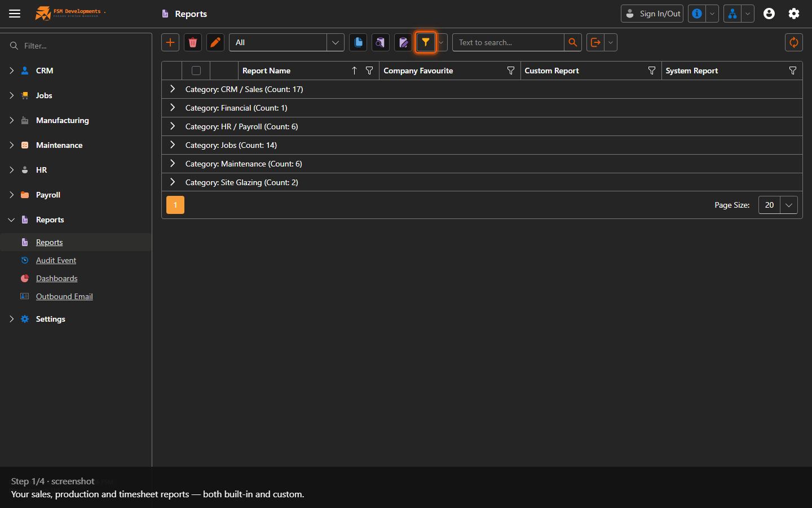Open the dropdown arrow next to info icon
This screenshot has width=812, height=508.
point(713,14)
